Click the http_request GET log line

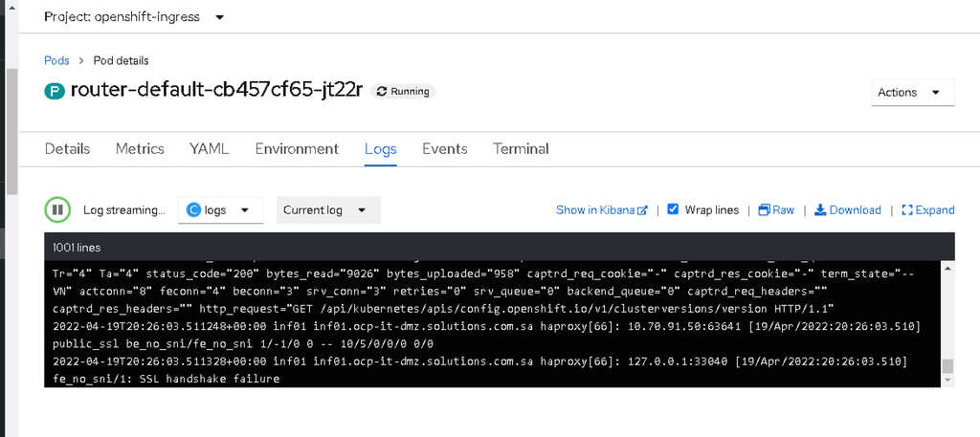(443, 309)
